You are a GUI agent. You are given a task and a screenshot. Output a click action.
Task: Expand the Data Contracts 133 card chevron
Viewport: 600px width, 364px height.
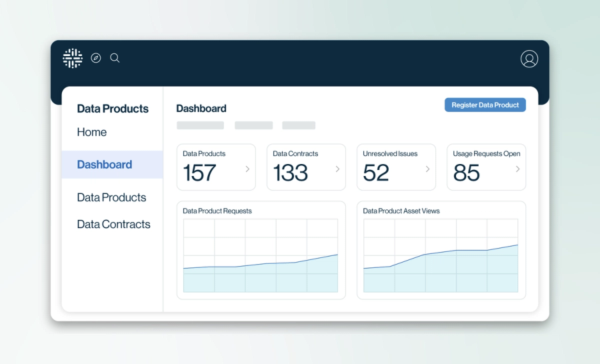[x=337, y=169]
